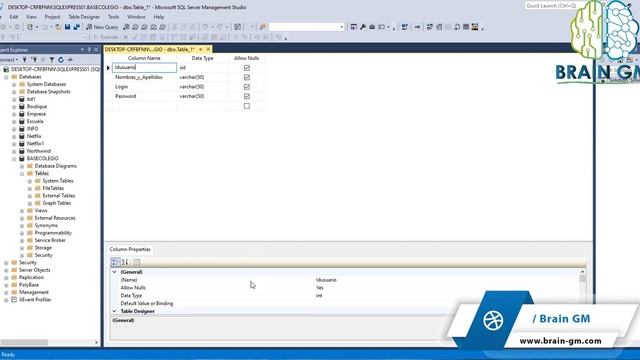Open the Table Designer menu
The width and height of the screenshot is (640, 360).
point(84,17)
